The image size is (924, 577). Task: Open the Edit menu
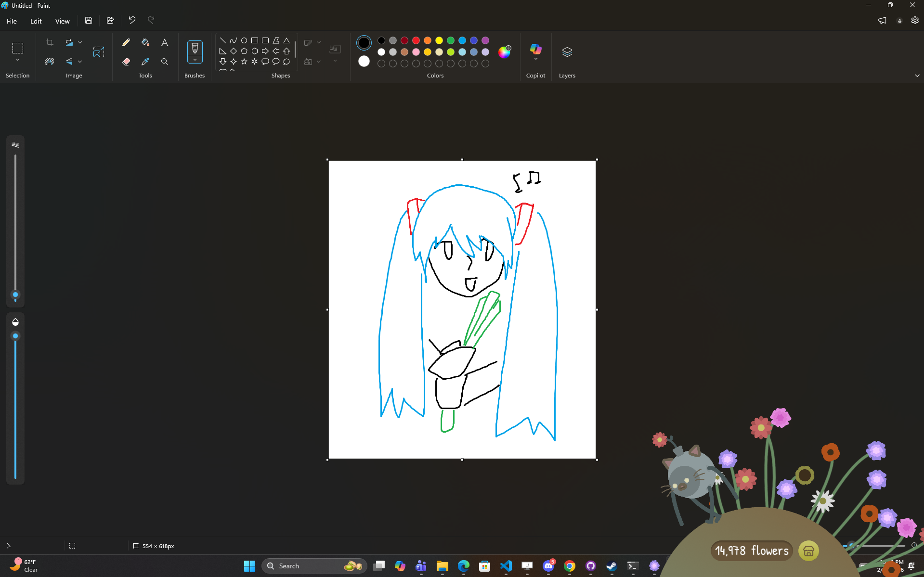(x=36, y=21)
